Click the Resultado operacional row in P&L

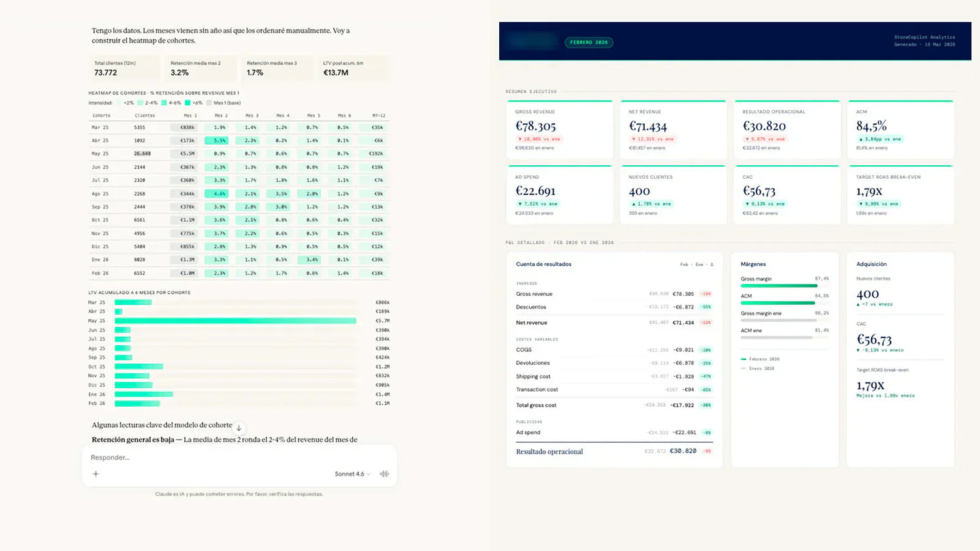[614, 451]
